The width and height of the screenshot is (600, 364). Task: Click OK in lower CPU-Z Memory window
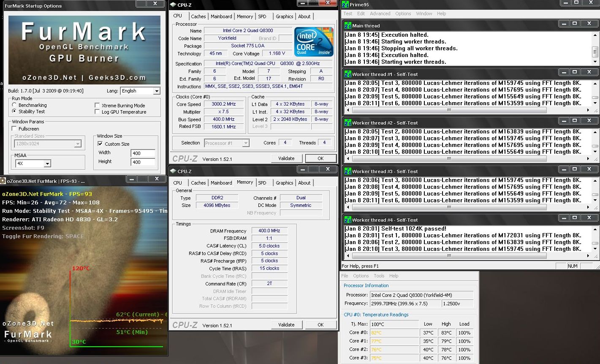(x=320, y=325)
